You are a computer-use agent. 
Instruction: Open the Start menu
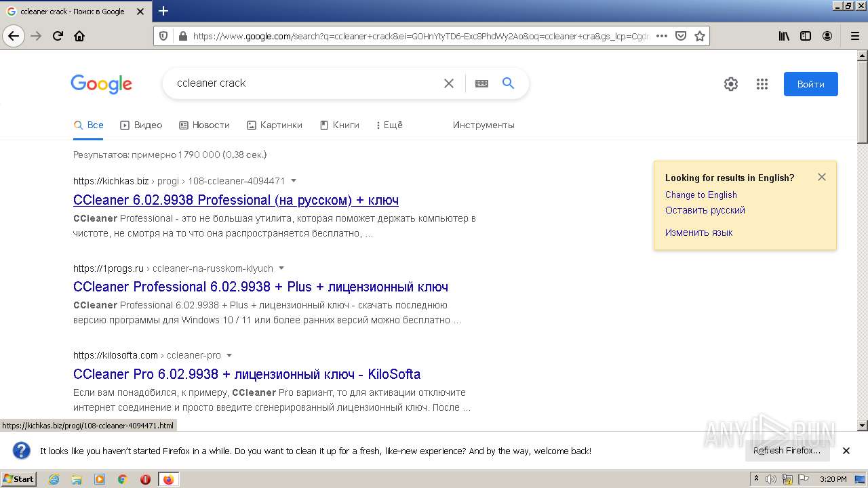(x=19, y=479)
